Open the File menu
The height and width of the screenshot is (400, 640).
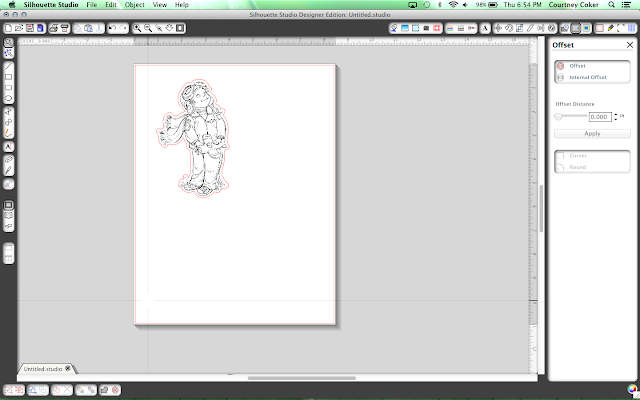[x=91, y=5]
